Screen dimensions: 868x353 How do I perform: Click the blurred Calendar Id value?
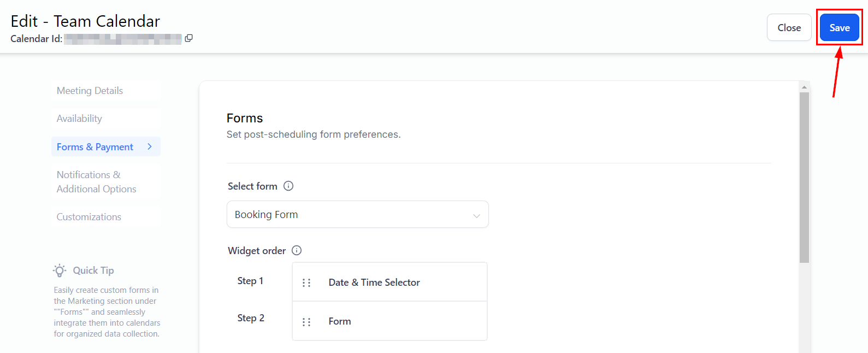123,39
